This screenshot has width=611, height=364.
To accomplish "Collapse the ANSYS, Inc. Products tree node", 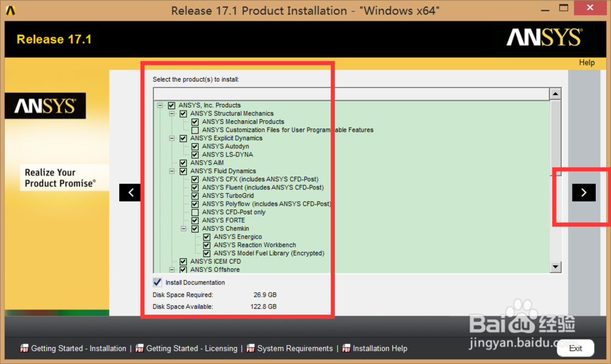I will tap(160, 106).
